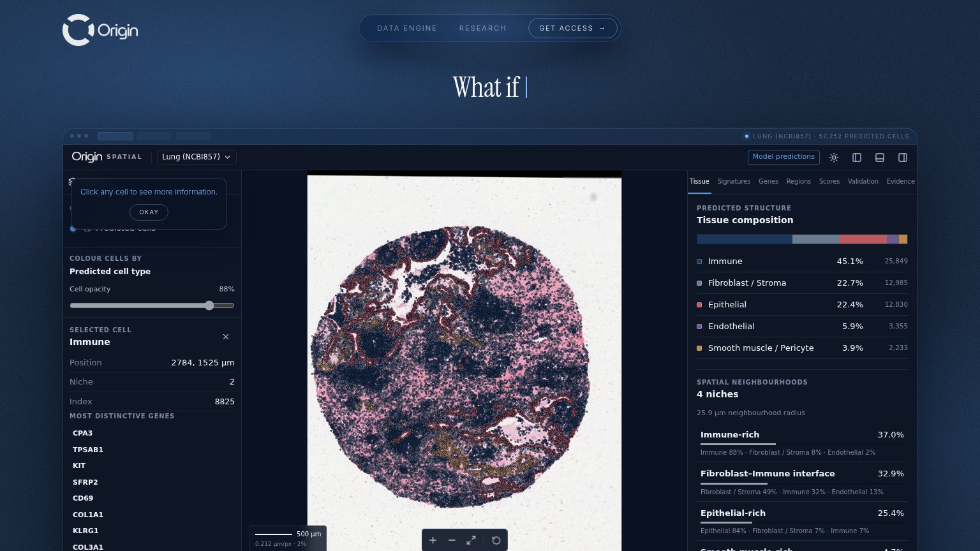Click the KLRG1 gene
The width and height of the screenshot is (980, 551).
tap(85, 531)
